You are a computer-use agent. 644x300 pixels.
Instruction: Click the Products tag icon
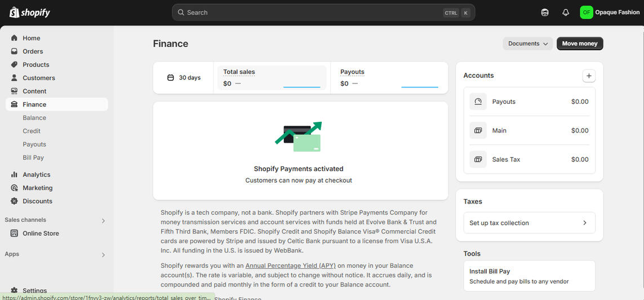point(15,64)
